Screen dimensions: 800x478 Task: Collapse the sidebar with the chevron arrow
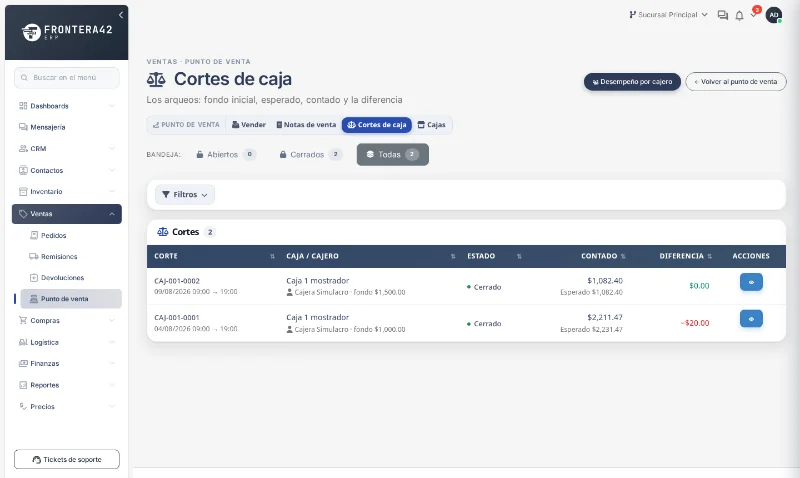click(121, 15)
